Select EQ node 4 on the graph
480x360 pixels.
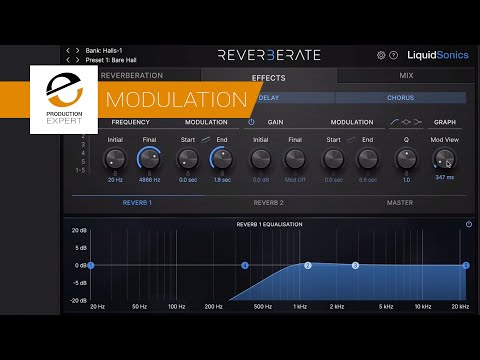245,265
